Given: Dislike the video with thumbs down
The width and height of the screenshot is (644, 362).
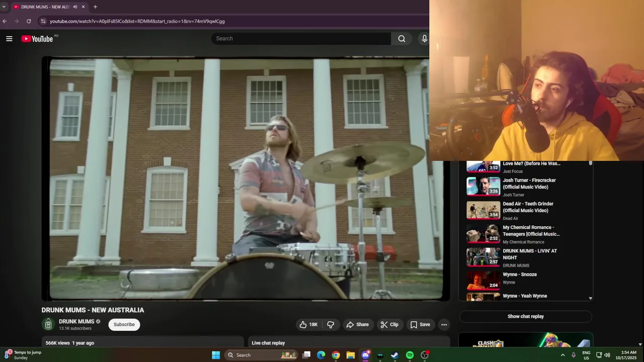Looking at the screenshot, I should point(331,325).
